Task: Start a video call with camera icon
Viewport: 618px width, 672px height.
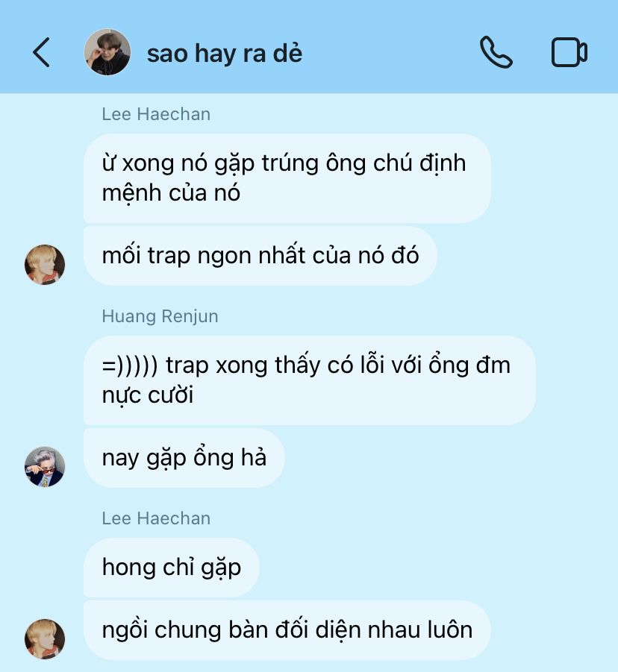Action: click(569, 52)
